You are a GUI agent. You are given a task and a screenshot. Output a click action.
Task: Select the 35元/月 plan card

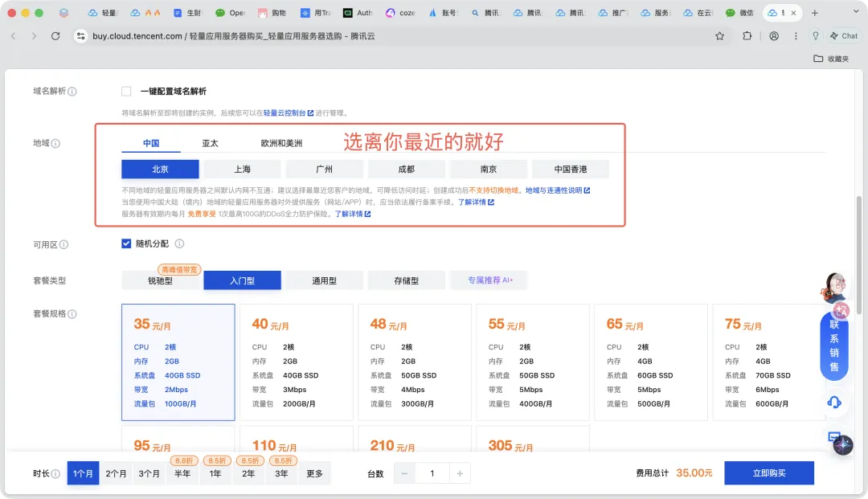click(178, 362)
